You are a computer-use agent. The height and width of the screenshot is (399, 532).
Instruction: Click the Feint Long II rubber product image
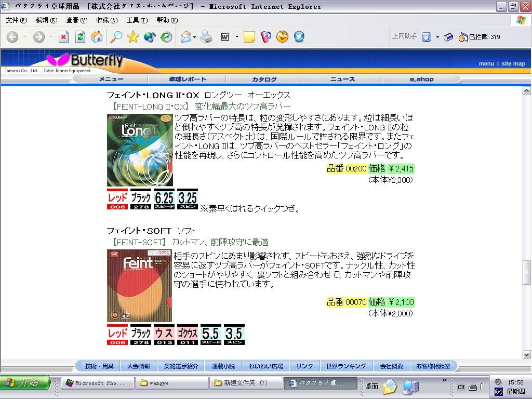(x=140, y=150)
